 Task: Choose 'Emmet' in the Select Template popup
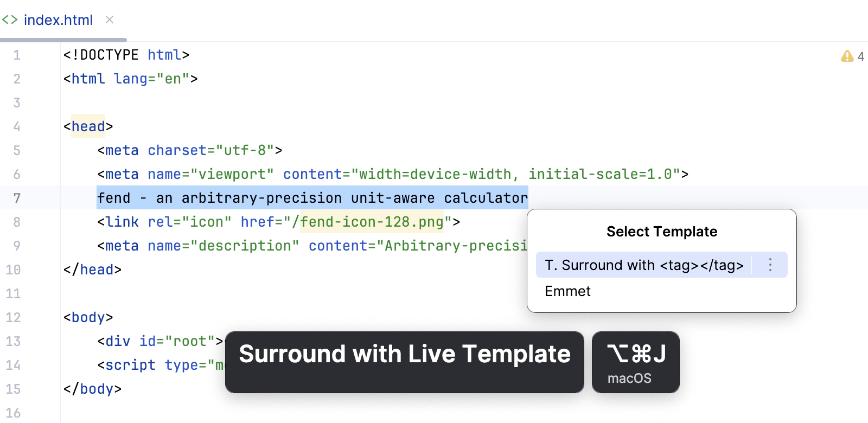(567, 291)
